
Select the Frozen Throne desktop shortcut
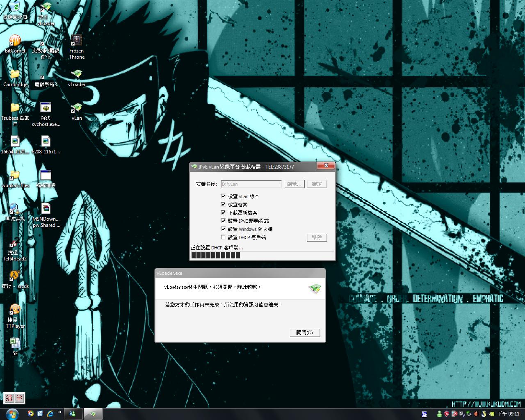[77, 47]
